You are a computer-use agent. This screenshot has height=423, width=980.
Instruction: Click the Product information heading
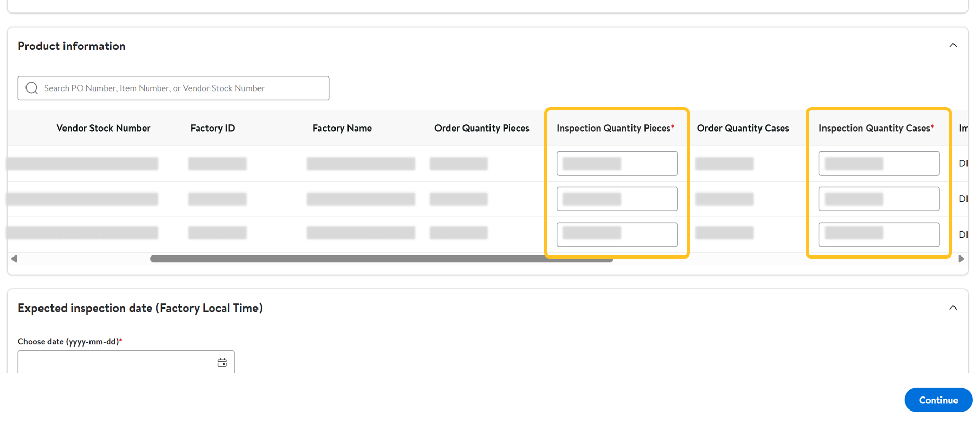[x=72, y=46]
